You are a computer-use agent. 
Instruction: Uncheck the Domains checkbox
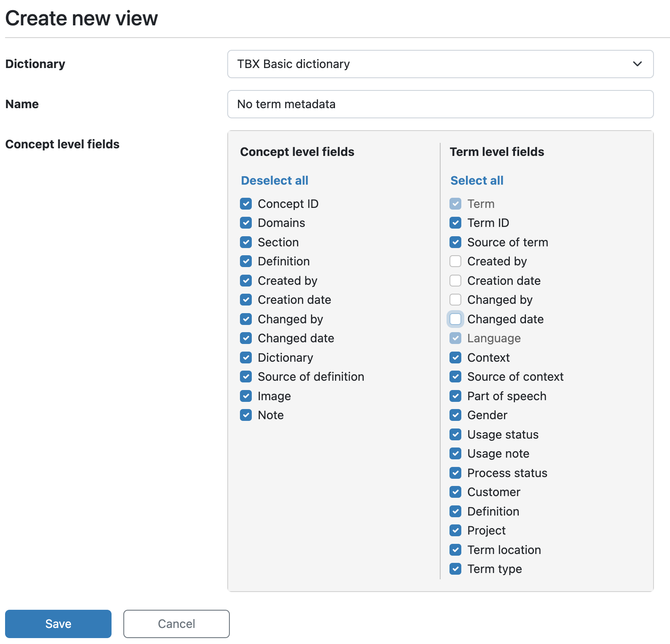(246, 223)
